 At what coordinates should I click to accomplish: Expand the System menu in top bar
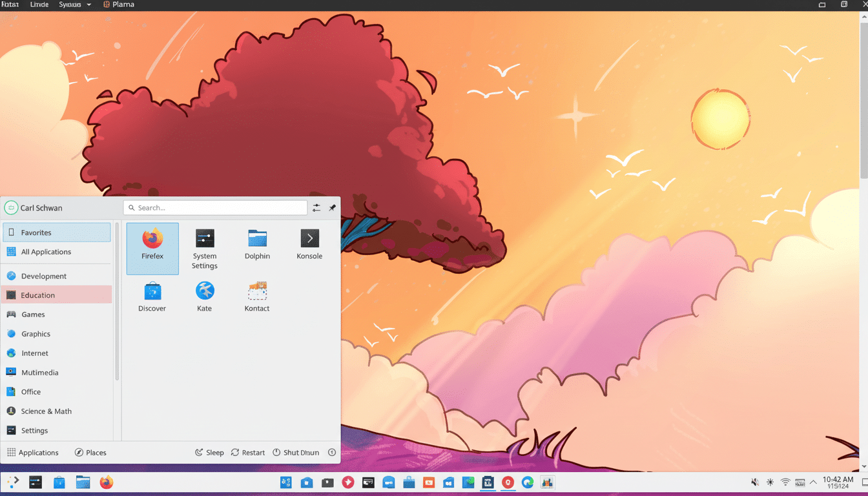click(x=71, y=5)
